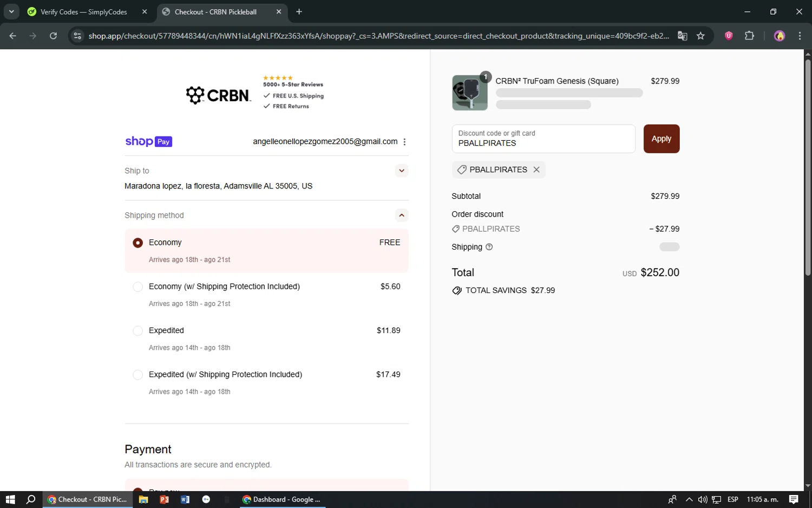Open the Extensions puzzle icon
812x508 pixels.
tap(749, 36)
